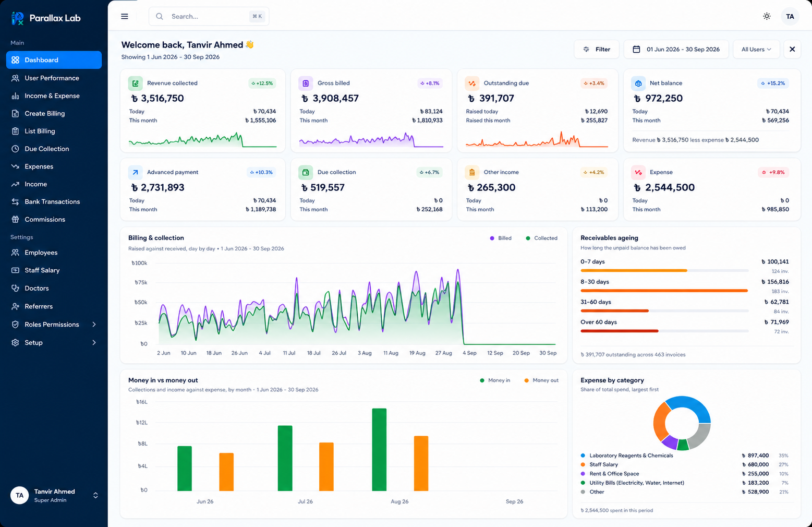Click the Commissions gift icon in sidebar
Viewport: 812px width, 527px height.
[x=15, y=220]
